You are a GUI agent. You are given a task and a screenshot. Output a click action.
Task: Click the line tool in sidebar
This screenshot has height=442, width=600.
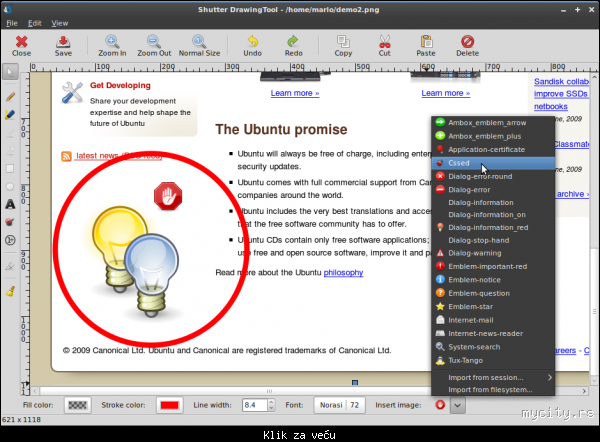tap(10, 132)
